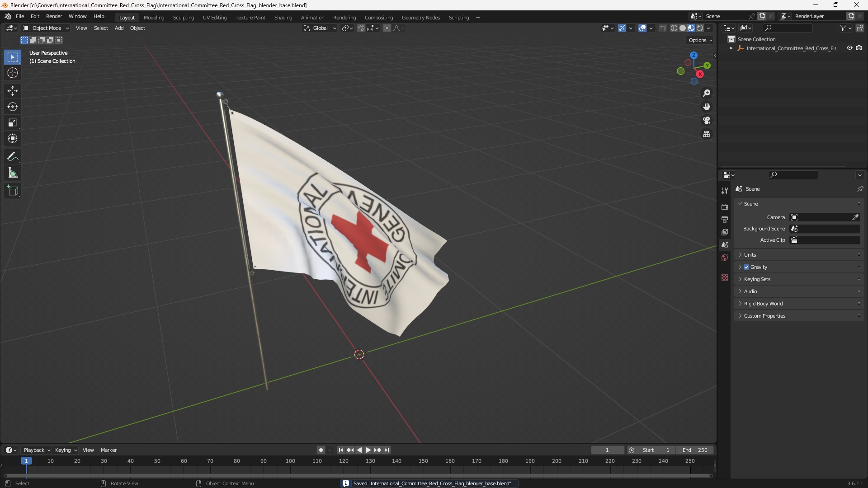The height and width of the screenshot is (488, 868).
Task: Select the Scale tool
Action: click(x=13, y=122)
